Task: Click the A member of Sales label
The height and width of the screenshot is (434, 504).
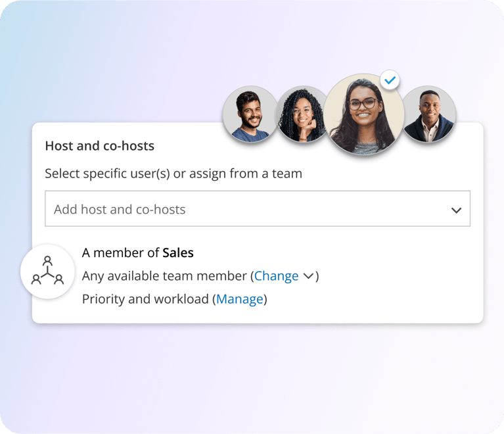Action: [x=137, y=253]
